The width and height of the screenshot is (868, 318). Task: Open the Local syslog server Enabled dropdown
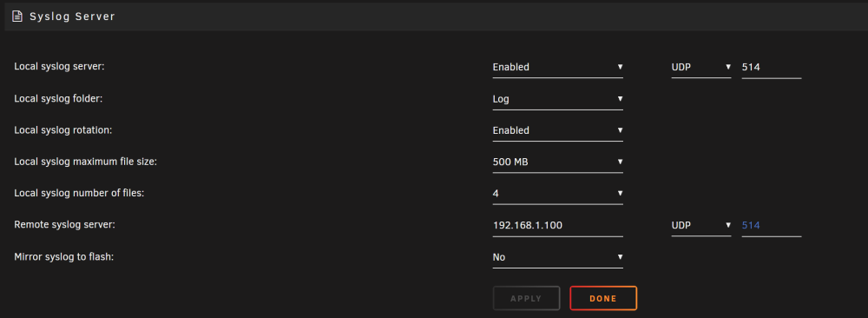tap(557, 67)
